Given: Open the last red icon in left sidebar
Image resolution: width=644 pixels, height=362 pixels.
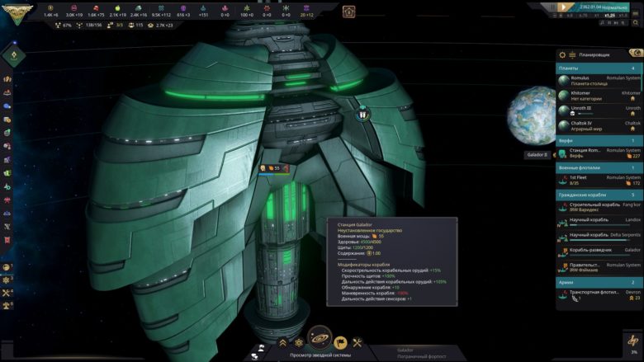Looking at the screenshot, I should coord(7,240).
